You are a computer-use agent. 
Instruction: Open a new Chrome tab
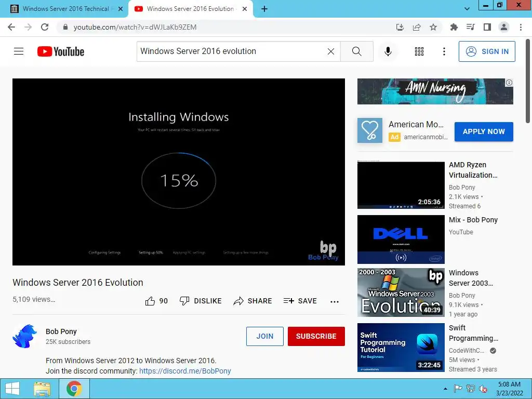264,9
